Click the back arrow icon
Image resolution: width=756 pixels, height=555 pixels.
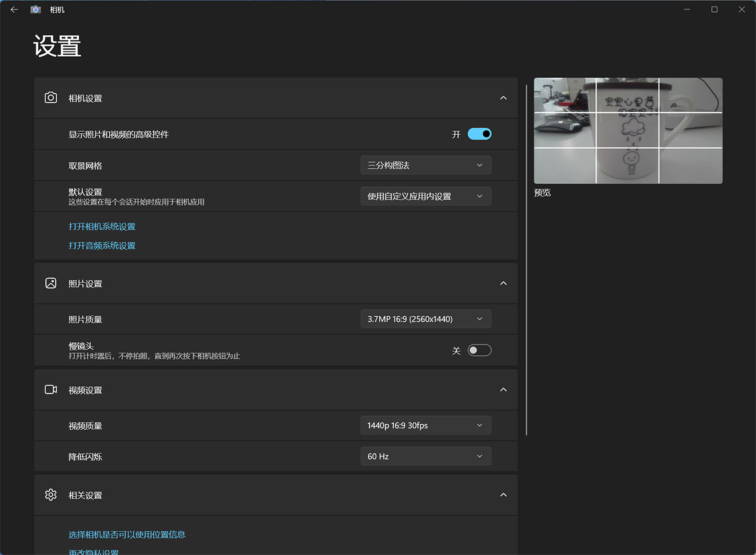tap(14, 10)
